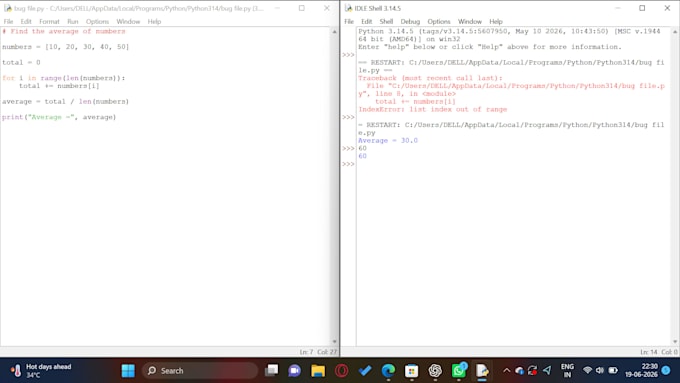
Task: Click the blue notification badge icon
Action: point(666,370)
